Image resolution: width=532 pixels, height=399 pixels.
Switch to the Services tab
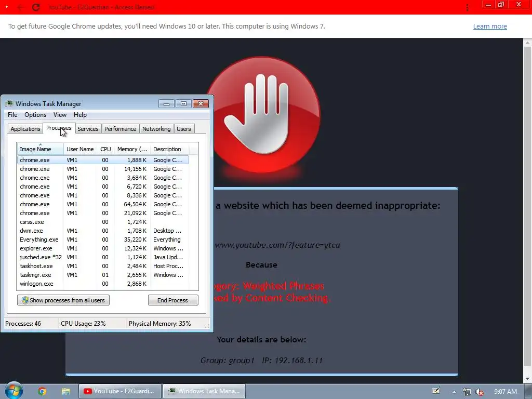[x=88, y=129]
